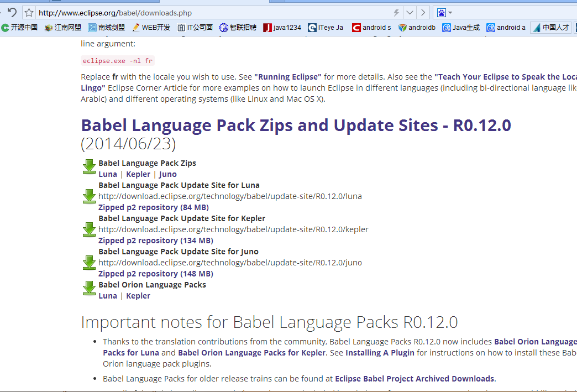
Task: Open the java1234 bookmark
Action: click(282, 28)
